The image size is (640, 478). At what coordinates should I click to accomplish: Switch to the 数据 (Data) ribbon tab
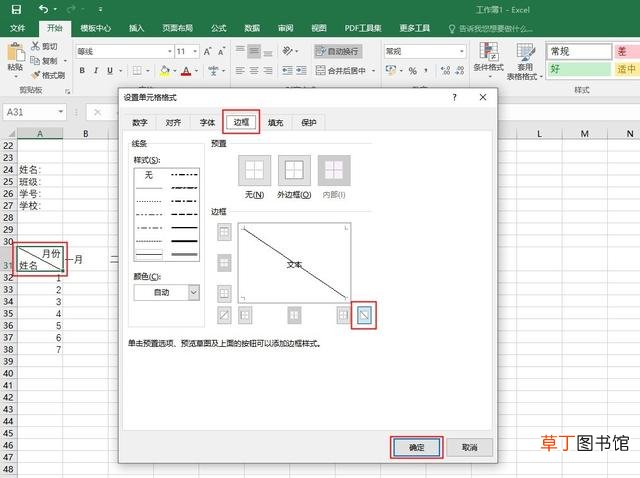coord(252,28)
